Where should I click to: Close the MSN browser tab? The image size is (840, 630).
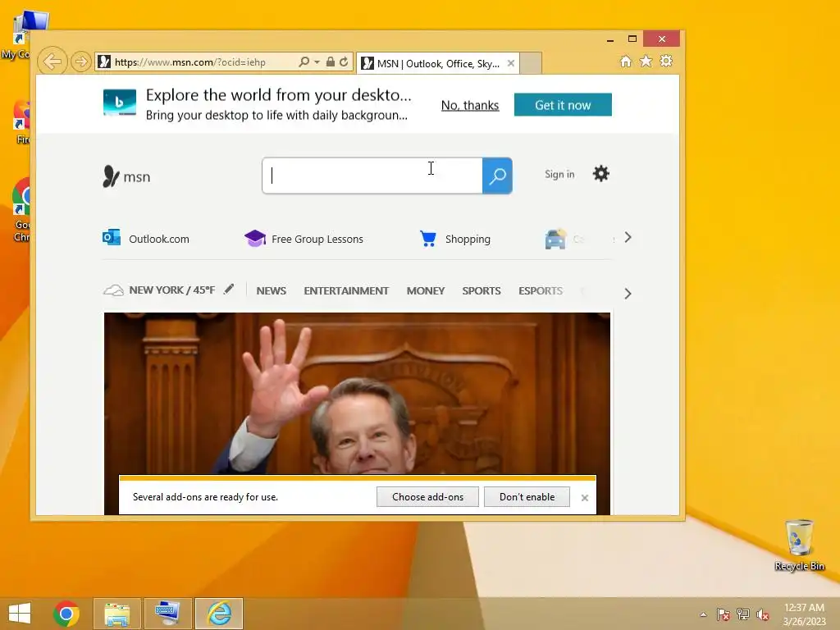click(511, 63)
